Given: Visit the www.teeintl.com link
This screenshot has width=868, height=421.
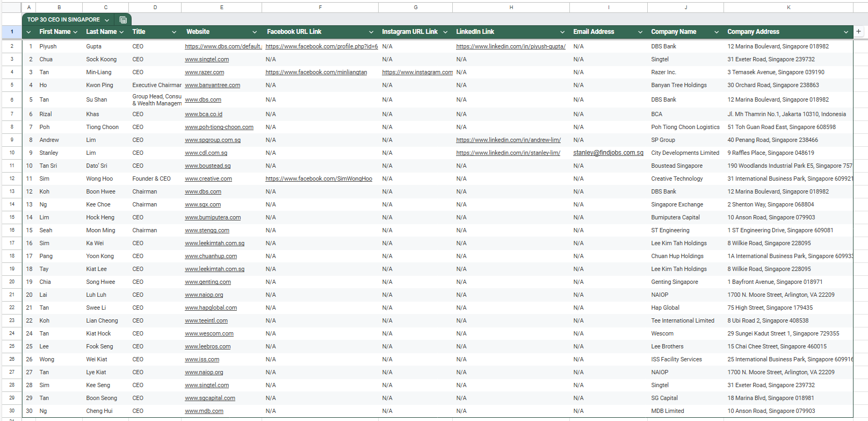Looking at the screenshot, I should pyautogui.click(x=206, y=321).
